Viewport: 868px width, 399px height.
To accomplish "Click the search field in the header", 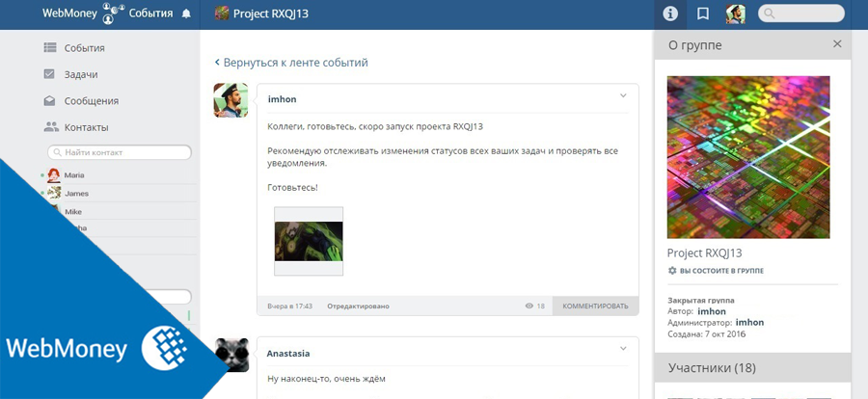I will [801, 13].
